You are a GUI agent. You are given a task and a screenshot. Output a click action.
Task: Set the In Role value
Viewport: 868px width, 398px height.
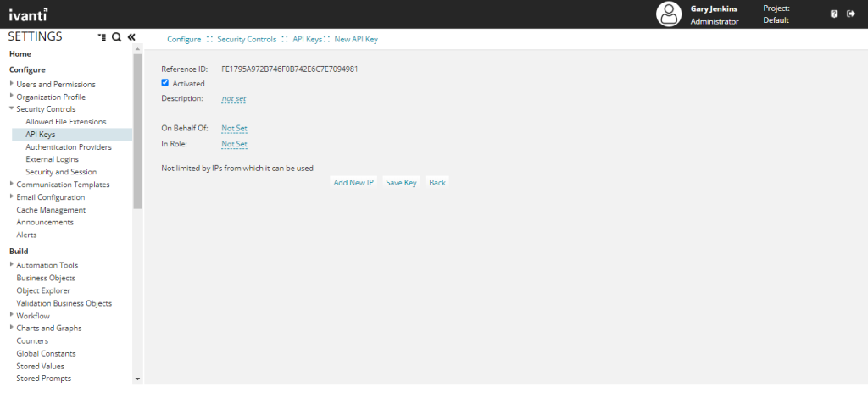click(x=234, y=144)
